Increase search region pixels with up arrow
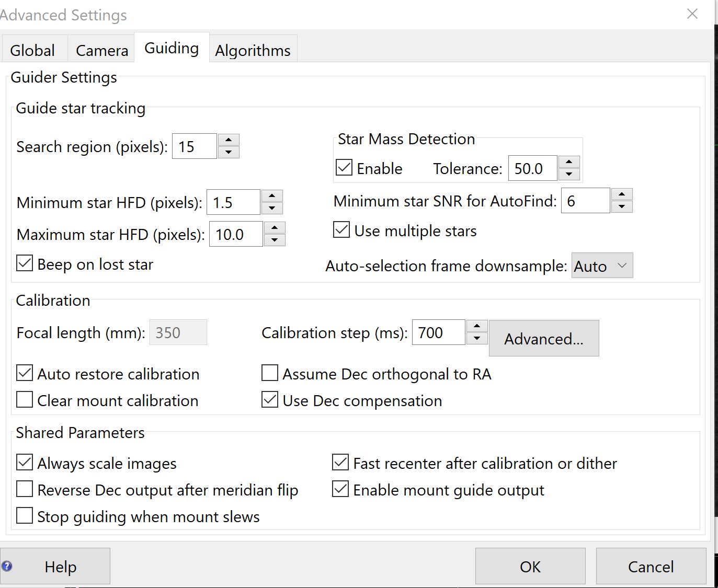This screenshot has height=588, width=718. (229, 140)
